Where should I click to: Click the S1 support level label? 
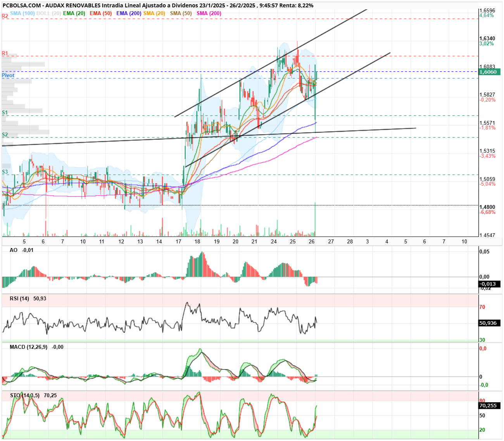5,113
